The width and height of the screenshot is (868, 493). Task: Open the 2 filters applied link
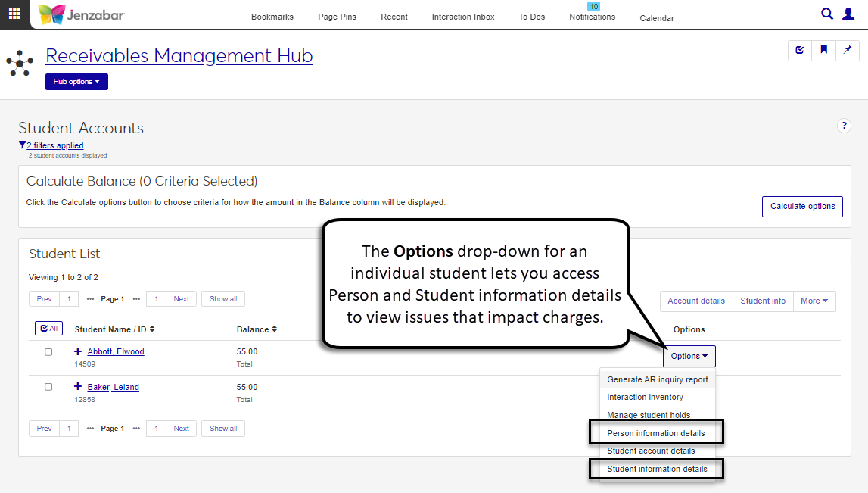tap(54, 145)
